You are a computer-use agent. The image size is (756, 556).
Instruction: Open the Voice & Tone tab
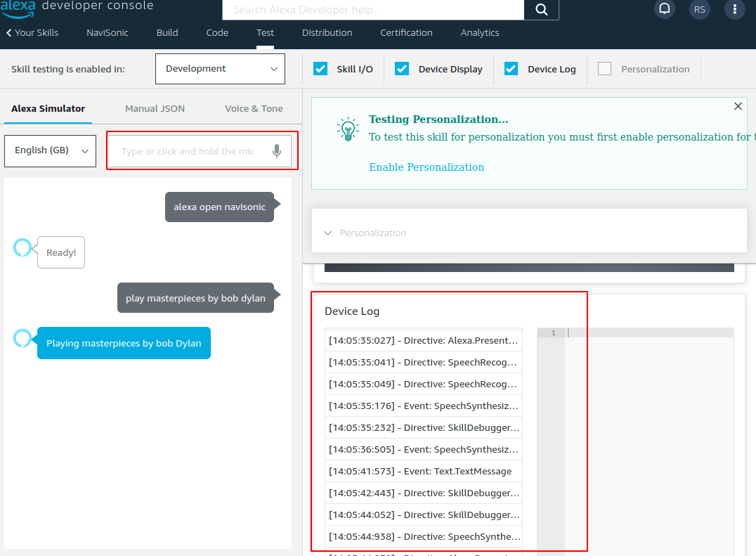pos(254,108)
